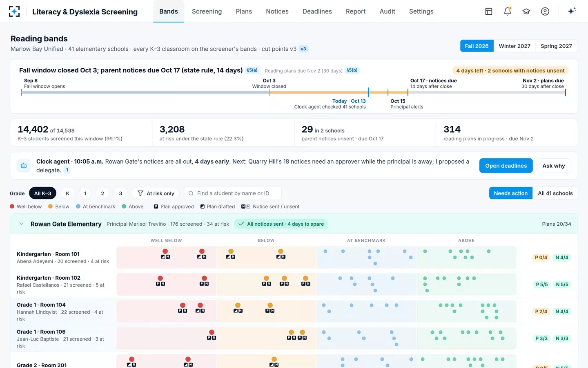
Task: Click the P 2/4 badge for Room 104
Action: pyautogui.click(x=541, y=312)
